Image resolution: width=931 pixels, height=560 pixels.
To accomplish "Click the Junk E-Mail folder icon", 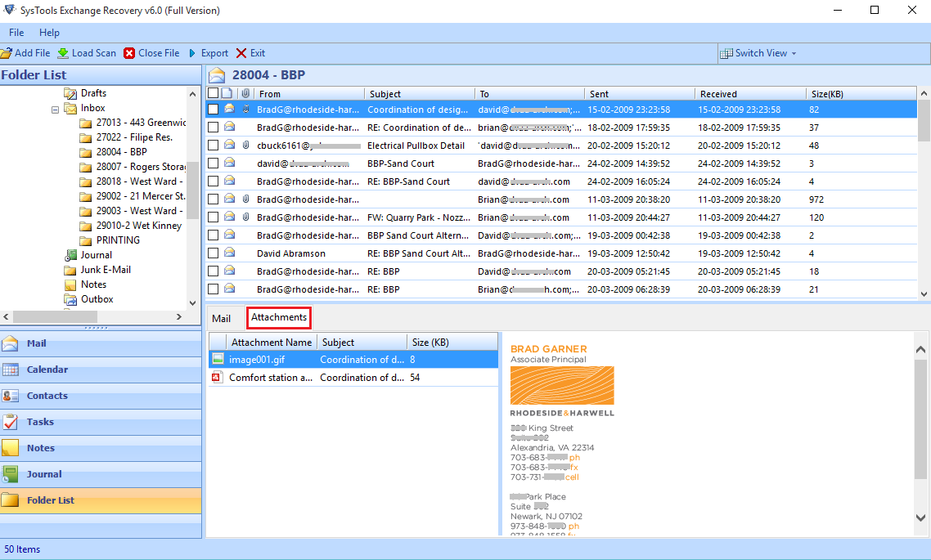I will pyautogui.click(x=70, y=270).
